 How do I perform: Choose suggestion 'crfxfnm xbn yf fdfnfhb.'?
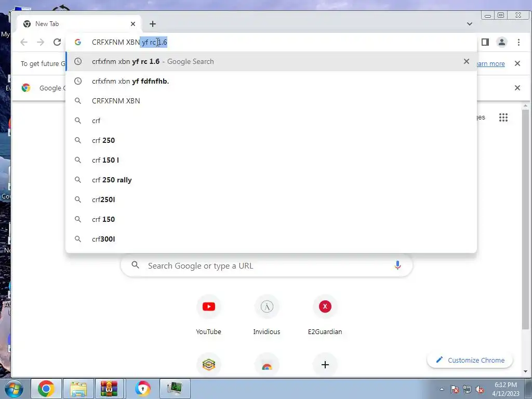(271, 81)
